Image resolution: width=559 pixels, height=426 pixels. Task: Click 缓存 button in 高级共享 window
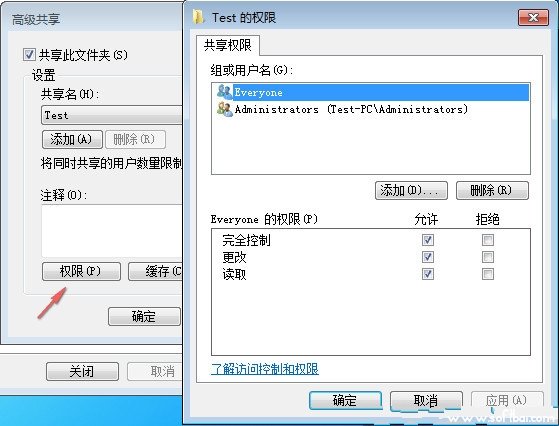[x=155, y=272]
